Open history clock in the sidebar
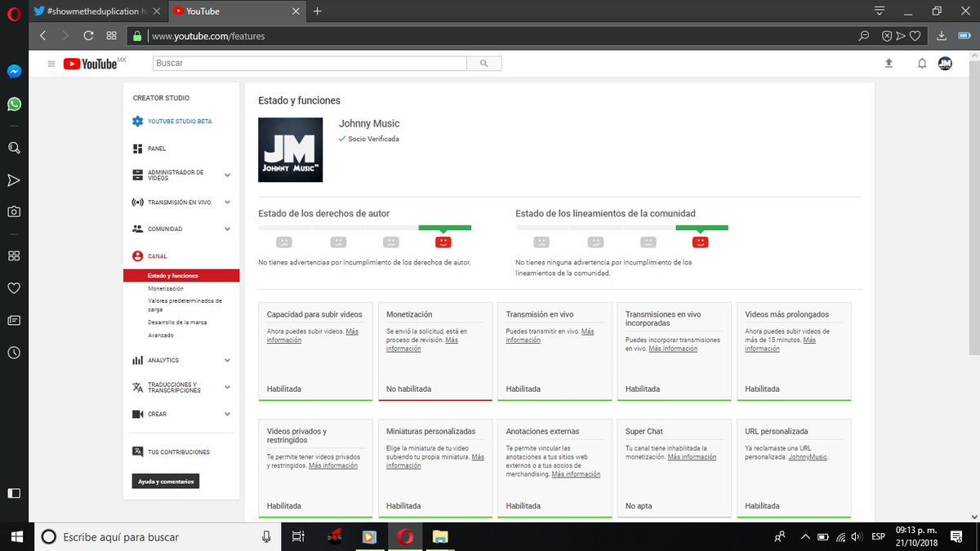980x551 pixels. click(x=14, y=353)
